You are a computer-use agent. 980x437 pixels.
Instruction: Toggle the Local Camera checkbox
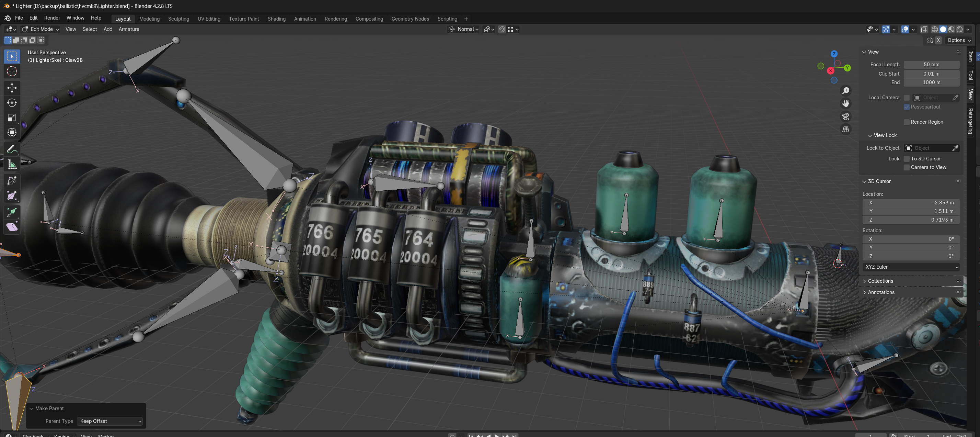pos(907,98)
